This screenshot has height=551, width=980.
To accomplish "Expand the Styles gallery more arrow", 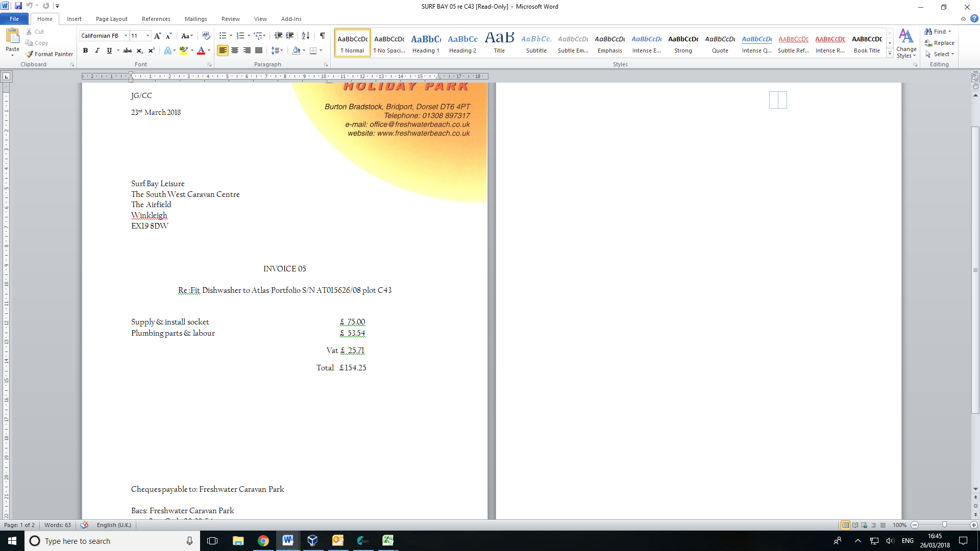I will (890, 54).
